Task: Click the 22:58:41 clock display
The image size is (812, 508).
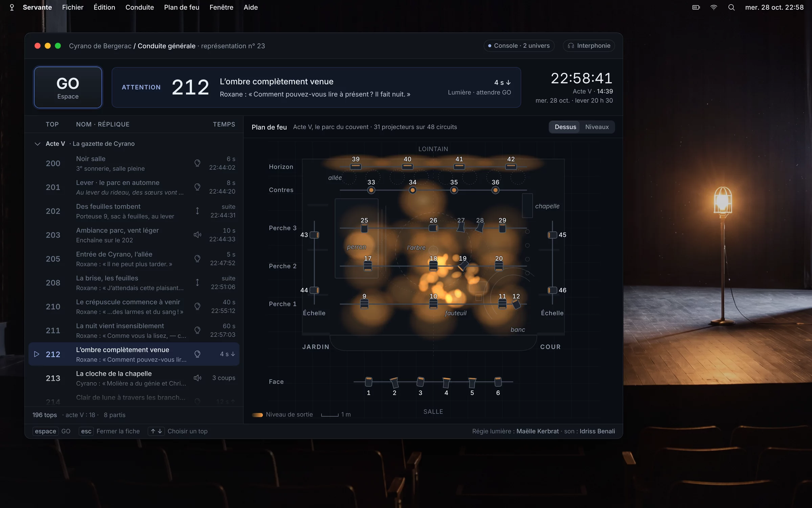Action: click(581, 78)
